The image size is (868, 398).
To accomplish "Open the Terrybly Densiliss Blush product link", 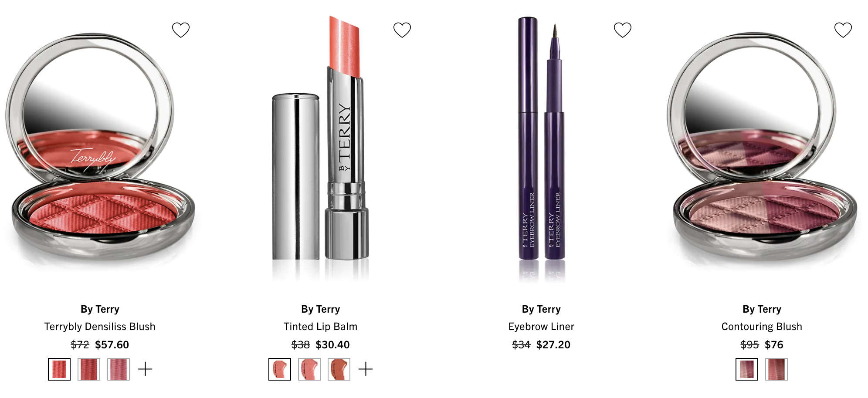I will (x=100, y=327).
